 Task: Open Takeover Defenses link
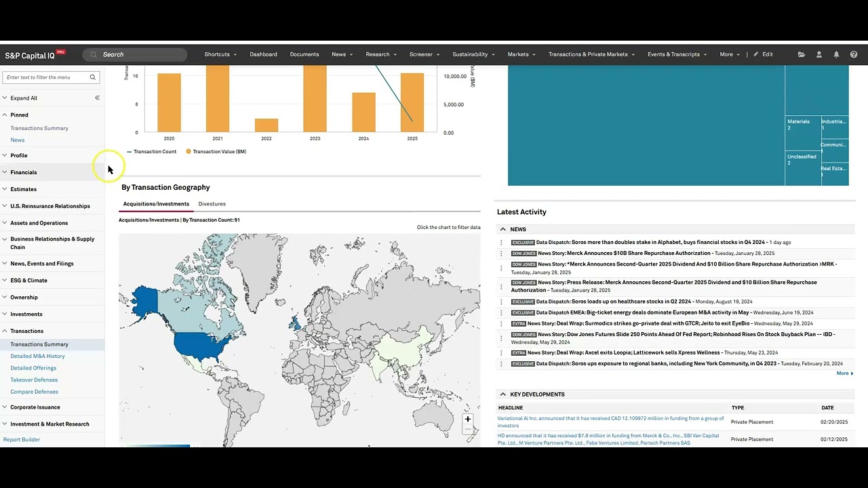click(34, 380)
